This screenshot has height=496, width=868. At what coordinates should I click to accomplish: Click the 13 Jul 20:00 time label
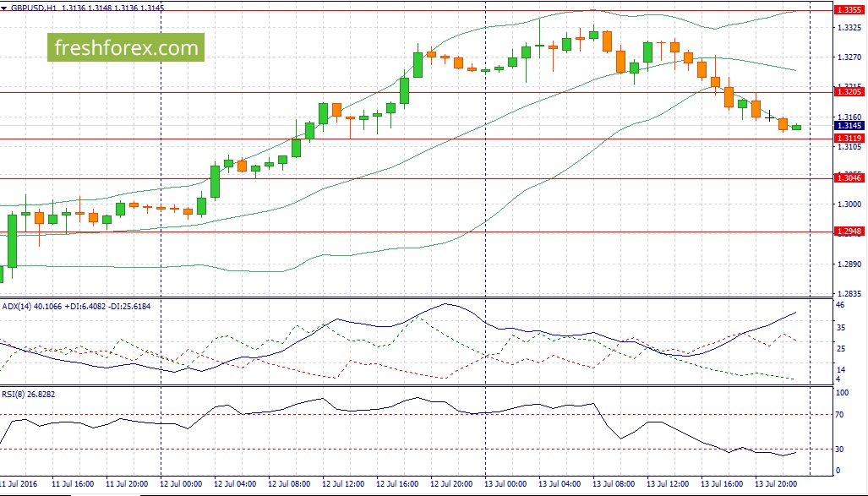(777, 484)
